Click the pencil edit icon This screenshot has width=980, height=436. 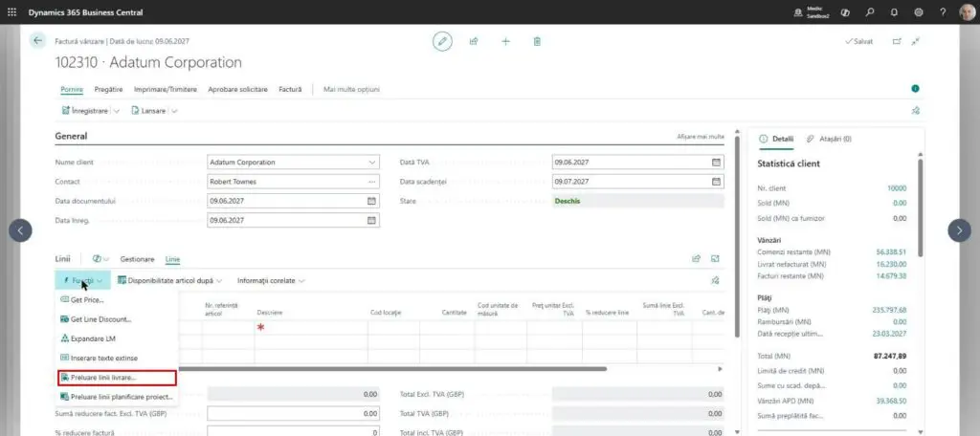tap(442, 41)
